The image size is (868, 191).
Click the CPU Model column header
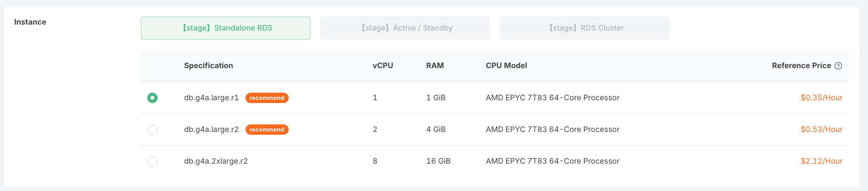[x=506, y=66]
